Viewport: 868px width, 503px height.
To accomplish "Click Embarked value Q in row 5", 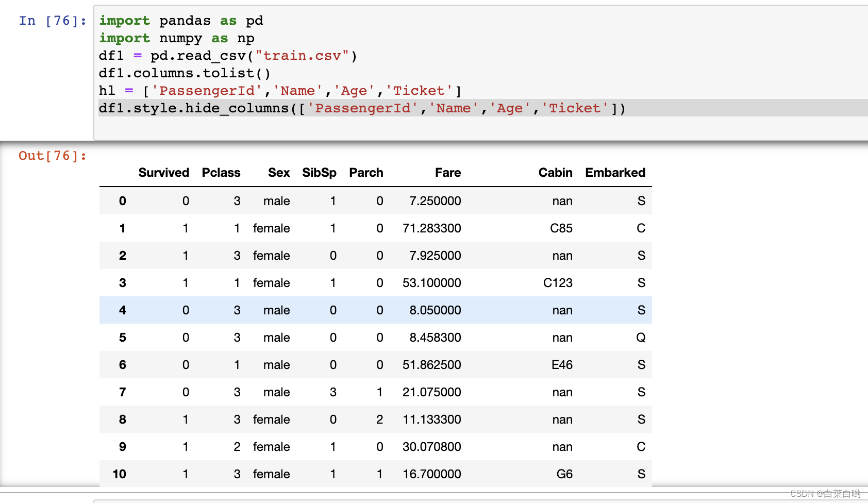I will pyautogui.click(x=641, y=338).
